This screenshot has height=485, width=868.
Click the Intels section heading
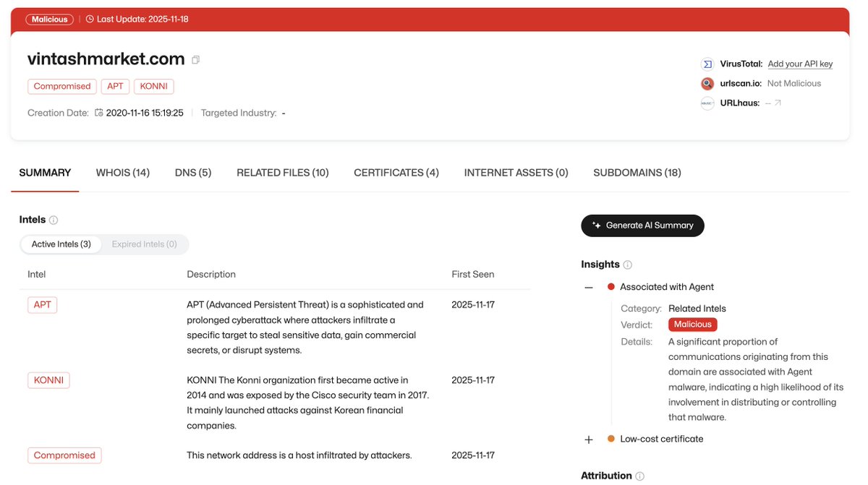33,220
